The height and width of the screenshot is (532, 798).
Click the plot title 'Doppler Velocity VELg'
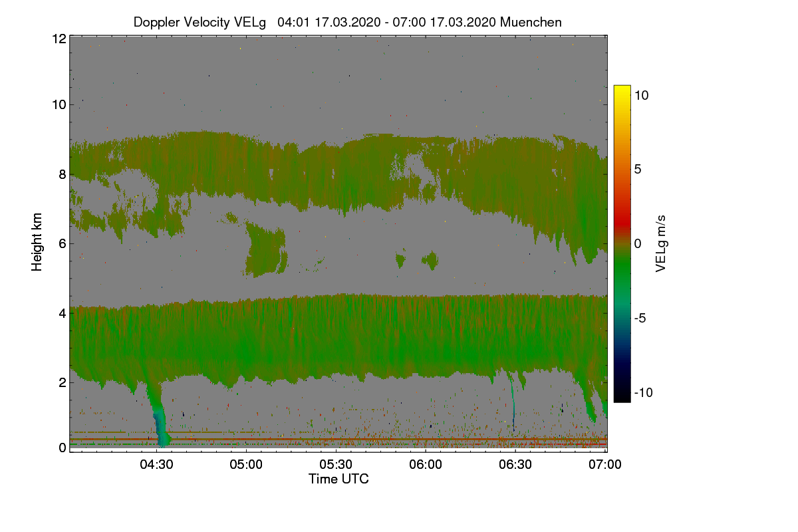click(x=199, y=23)
